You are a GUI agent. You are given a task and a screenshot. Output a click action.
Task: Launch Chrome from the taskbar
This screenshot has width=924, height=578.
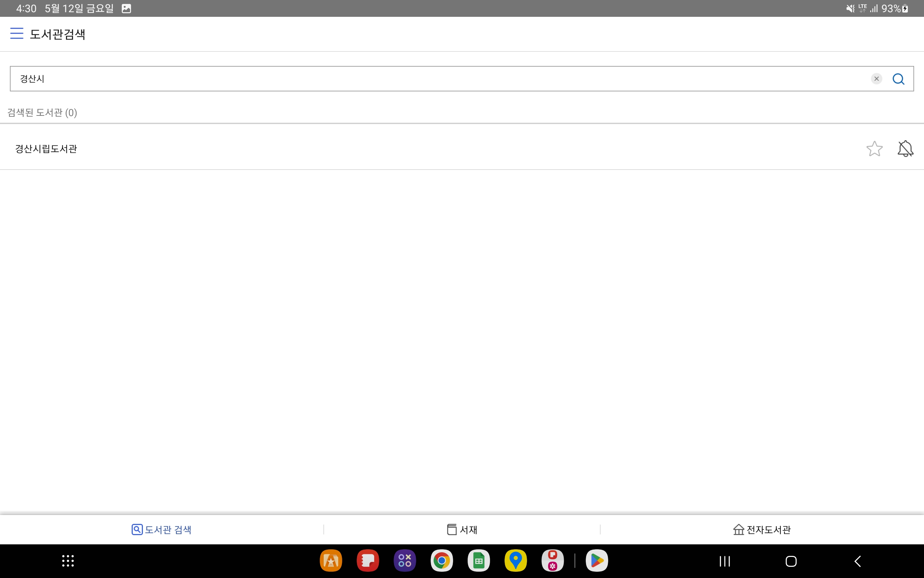click(442, 561)
